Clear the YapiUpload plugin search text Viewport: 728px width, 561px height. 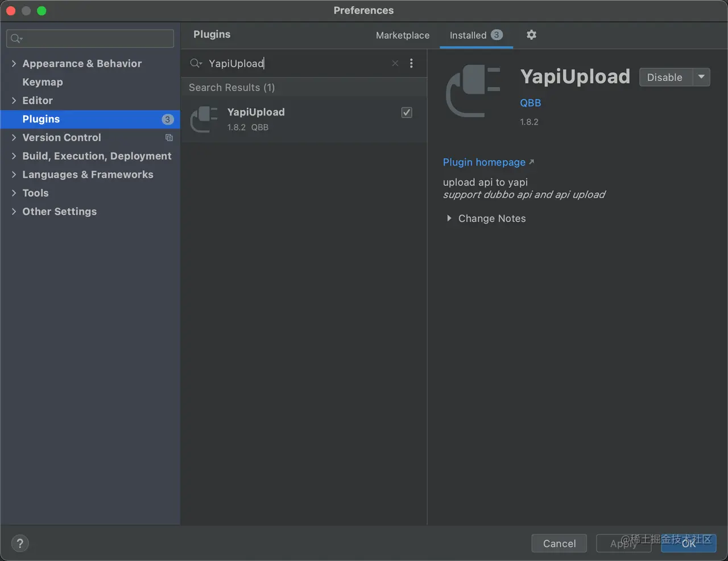(395, 63)
